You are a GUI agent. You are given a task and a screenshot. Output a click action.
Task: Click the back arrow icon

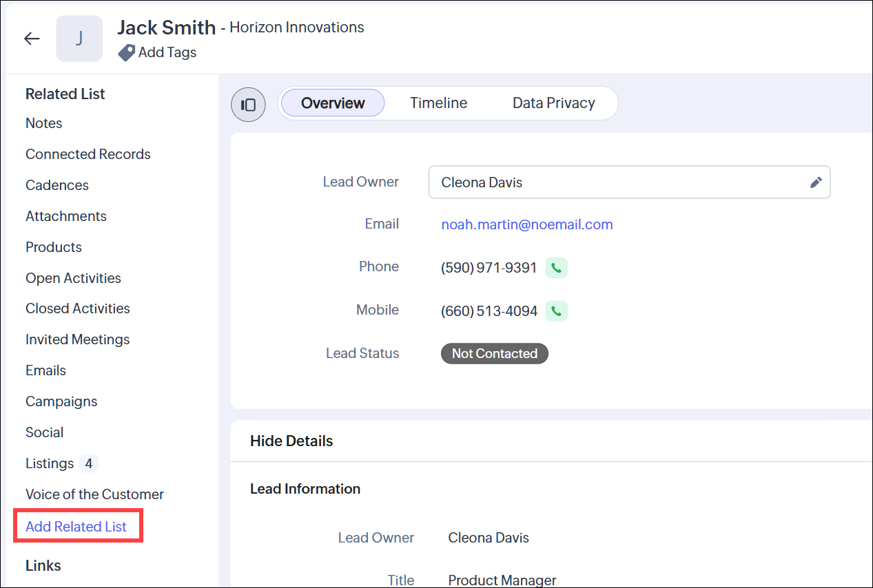pos(32,39)
